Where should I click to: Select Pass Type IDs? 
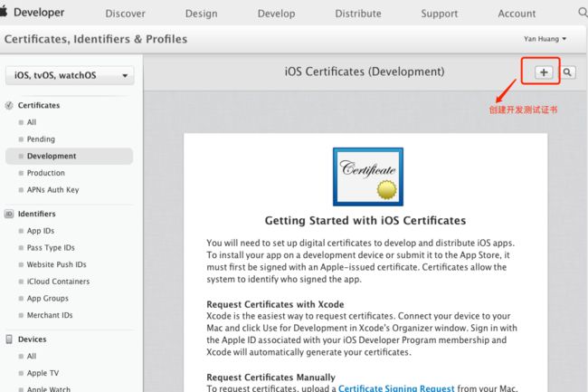(x=51, y=247)
